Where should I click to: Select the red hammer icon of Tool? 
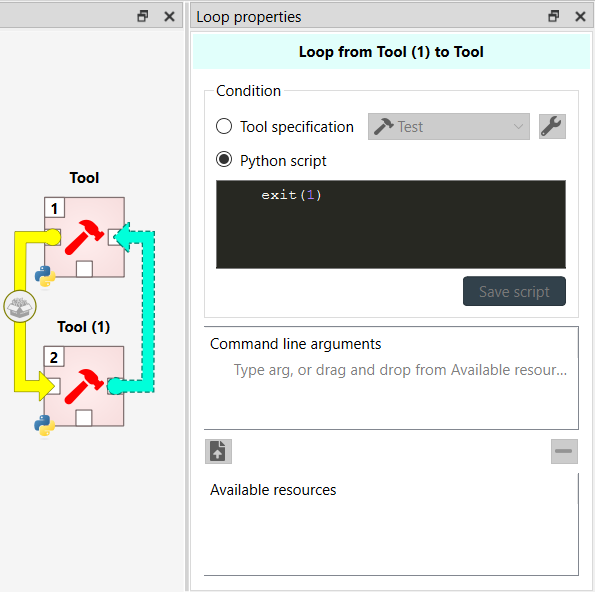click(84, 237)
